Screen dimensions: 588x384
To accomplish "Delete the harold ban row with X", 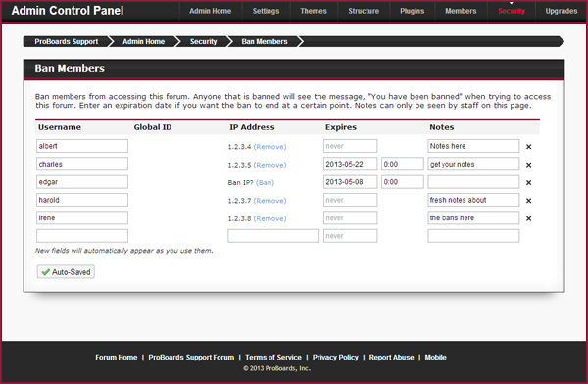I will (x=528, y=201).
